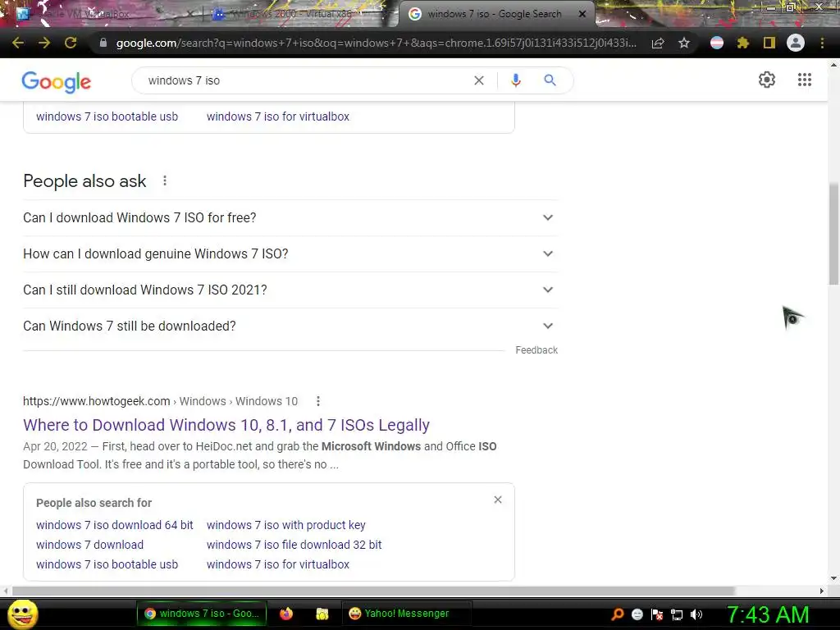Open Yahoo! Messenger from the taskbar
Screen dimensions: 840x630
click(407, 614)
